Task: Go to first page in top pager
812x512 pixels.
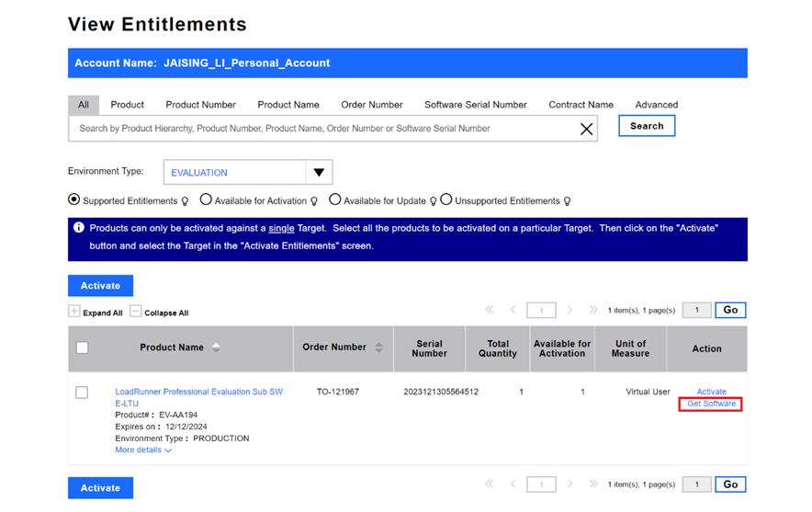Action: [490, 310]
